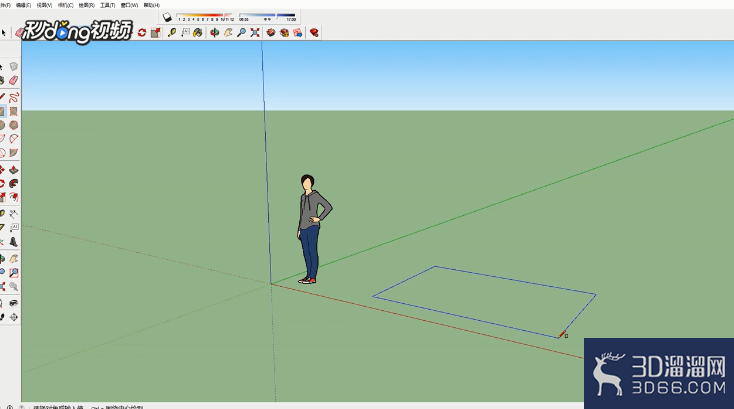The width and height of the screenshot is (734, 409).
Task: Open the 绘图(R) menu
Action: tap(86, 5)
